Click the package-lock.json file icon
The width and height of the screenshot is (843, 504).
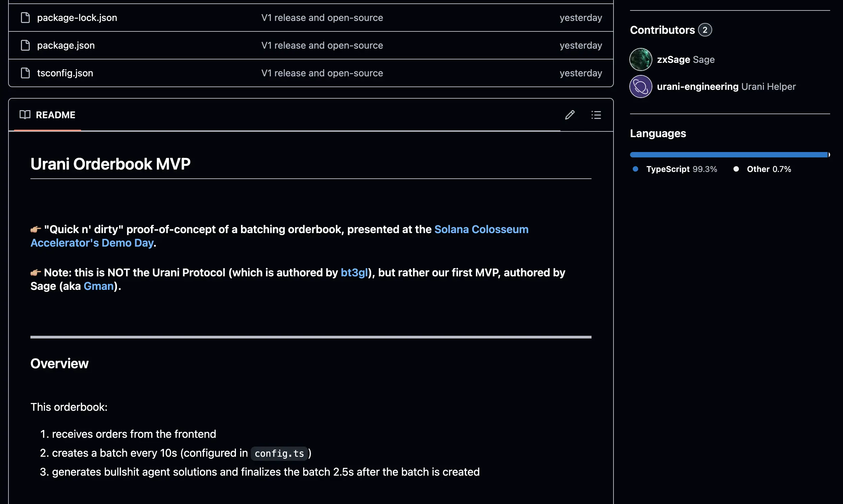click(25, 18)
